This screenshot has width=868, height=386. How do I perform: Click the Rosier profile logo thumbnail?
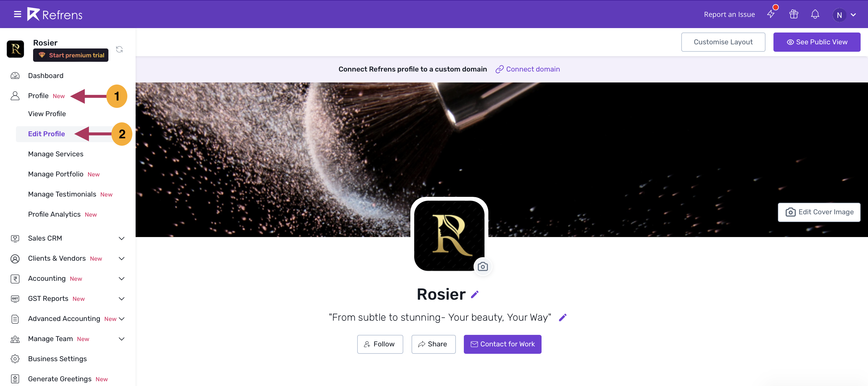click(15, 49)
